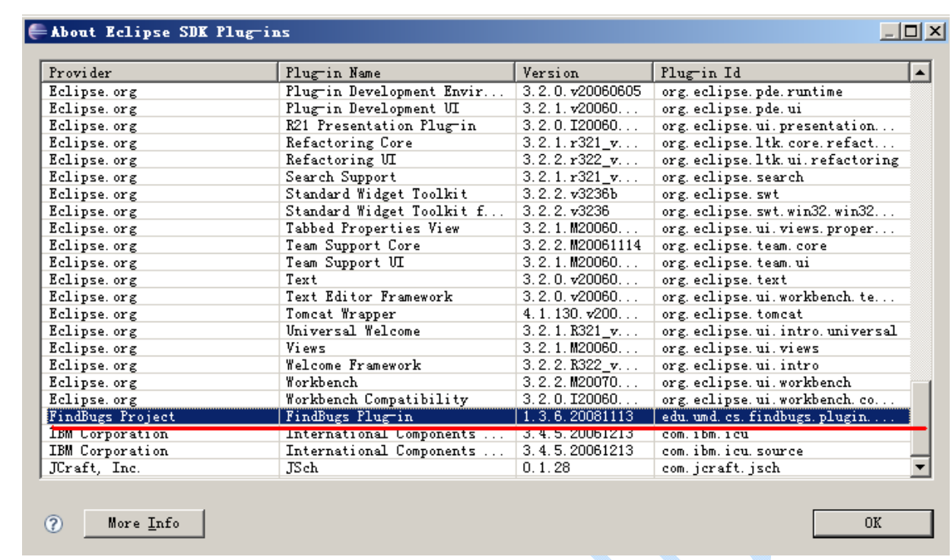The width and height of the screenshot is (952, 560).
Task: Minimize the About Eclipse SDK Plug-ins window
Action: (890, 32)
